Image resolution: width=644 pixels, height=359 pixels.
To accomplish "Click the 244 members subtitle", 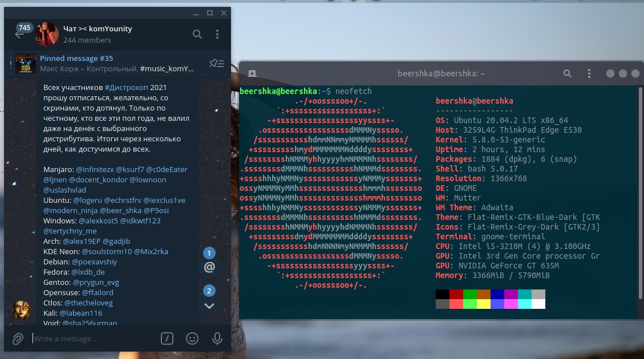I will [x=87, y=40].
